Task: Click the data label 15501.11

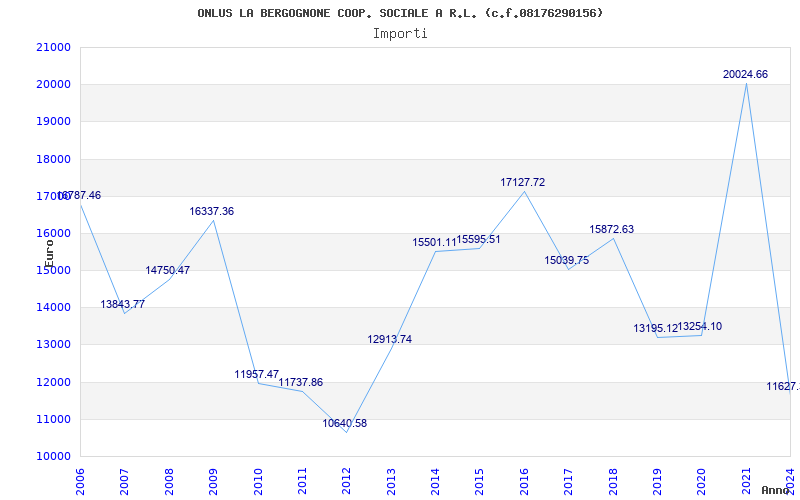Action: 434,242
